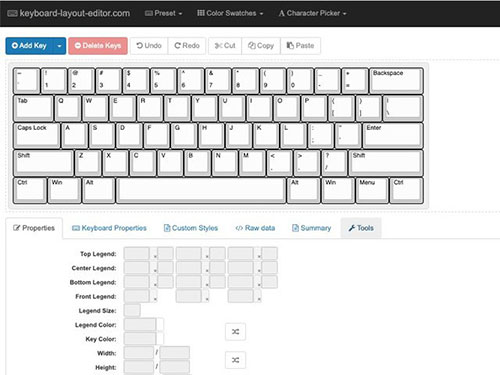500x375 pixels.
Task: Select the spacebar key
Action: pyautogui.click(x=201, y=190)
